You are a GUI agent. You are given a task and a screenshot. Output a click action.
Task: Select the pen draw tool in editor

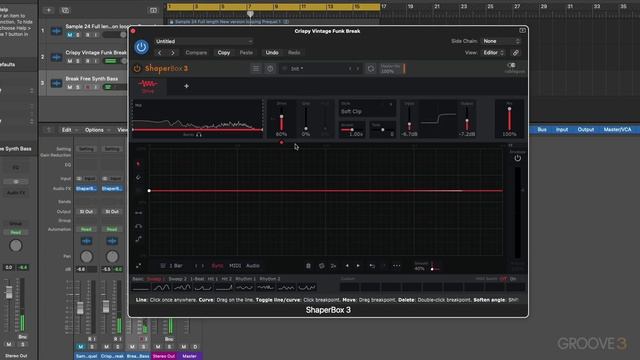point(138,164)
